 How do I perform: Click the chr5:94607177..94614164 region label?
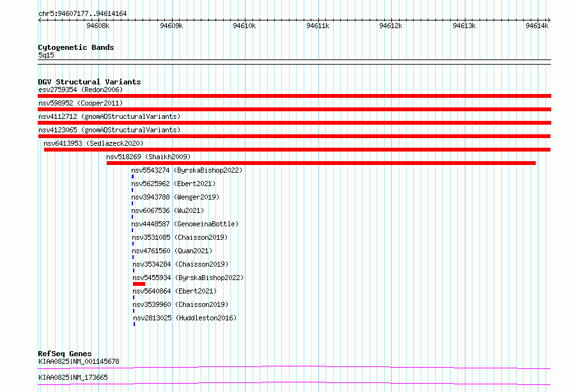coord(82,14)
